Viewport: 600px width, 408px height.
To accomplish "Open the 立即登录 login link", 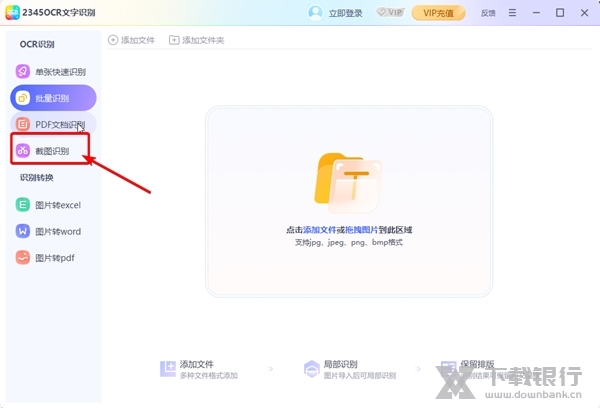I will point(346,13).
